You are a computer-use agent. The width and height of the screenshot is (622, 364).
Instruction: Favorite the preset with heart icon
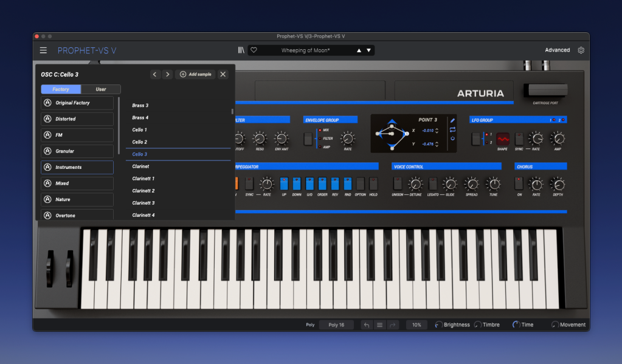tap(254, 50)
